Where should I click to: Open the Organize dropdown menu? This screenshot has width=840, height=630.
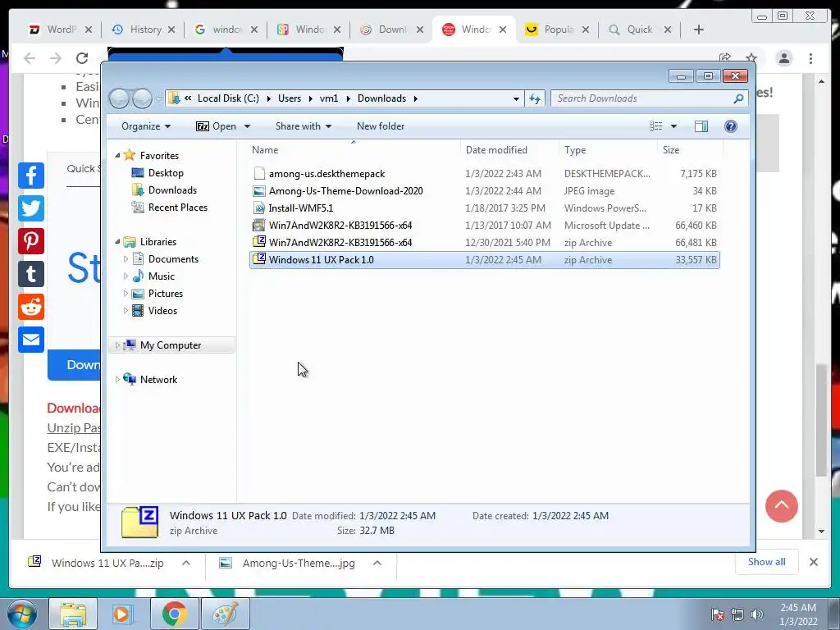pyautogui.click(x=146, y=126)
